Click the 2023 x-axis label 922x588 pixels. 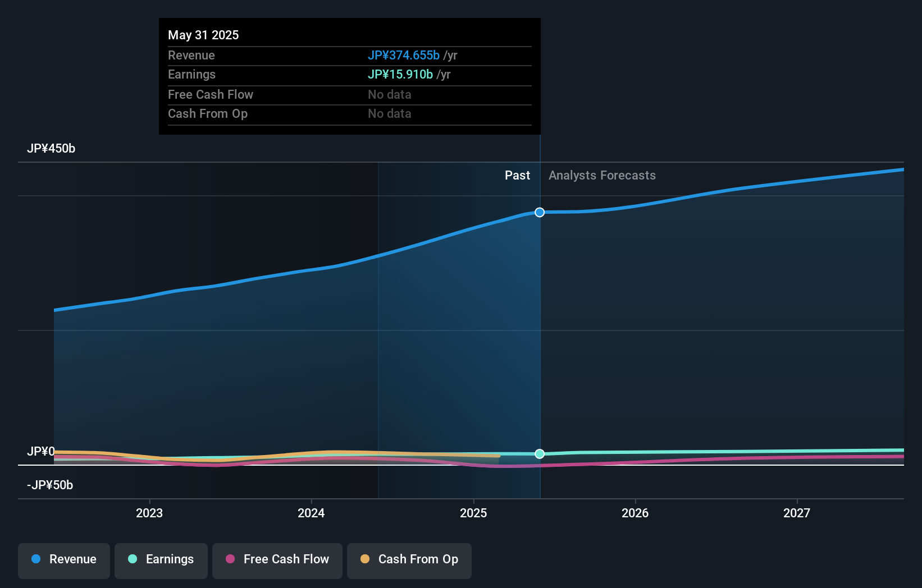click(x=149, y=513)
